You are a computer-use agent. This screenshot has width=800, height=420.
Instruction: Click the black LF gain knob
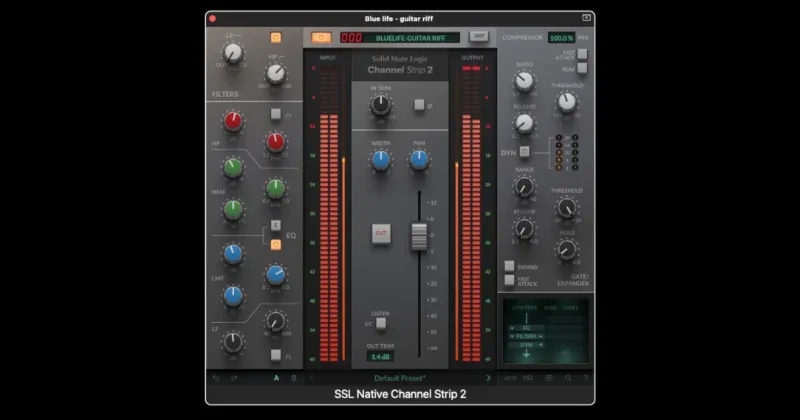[x=233, y=342]
